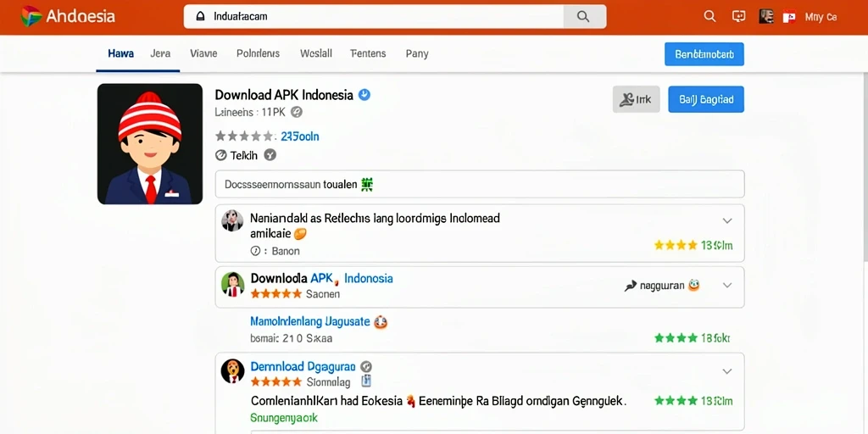Open the Mamolndenlang Uagusate link
868x434 pixels.
tap(309, 321)
